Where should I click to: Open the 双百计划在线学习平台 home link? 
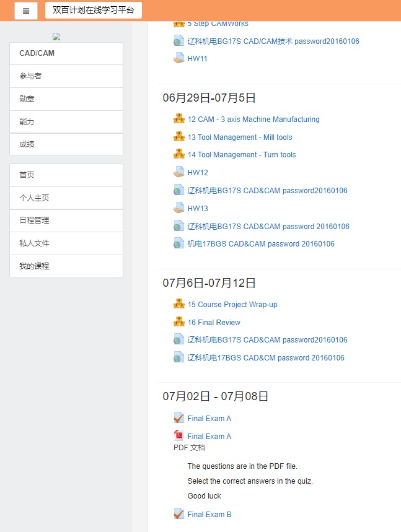coord(94,11)
